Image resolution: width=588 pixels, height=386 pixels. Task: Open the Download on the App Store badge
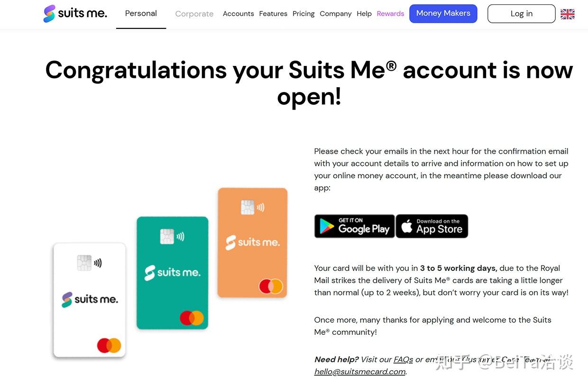click(x=432, y=226)
